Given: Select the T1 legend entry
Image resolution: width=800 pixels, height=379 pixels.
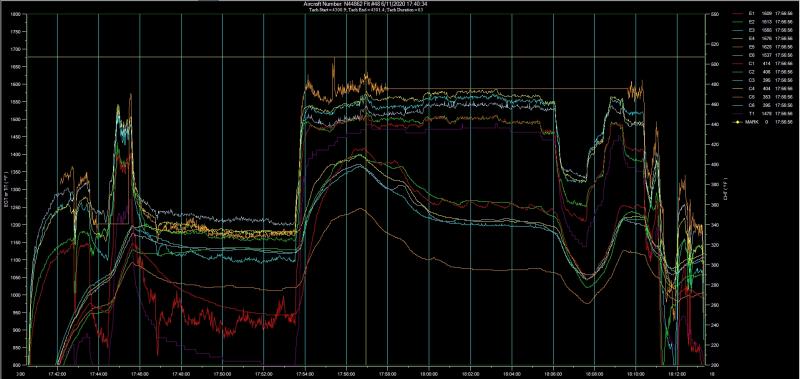Looking at the screenshot, I should (x=762, y=113).
